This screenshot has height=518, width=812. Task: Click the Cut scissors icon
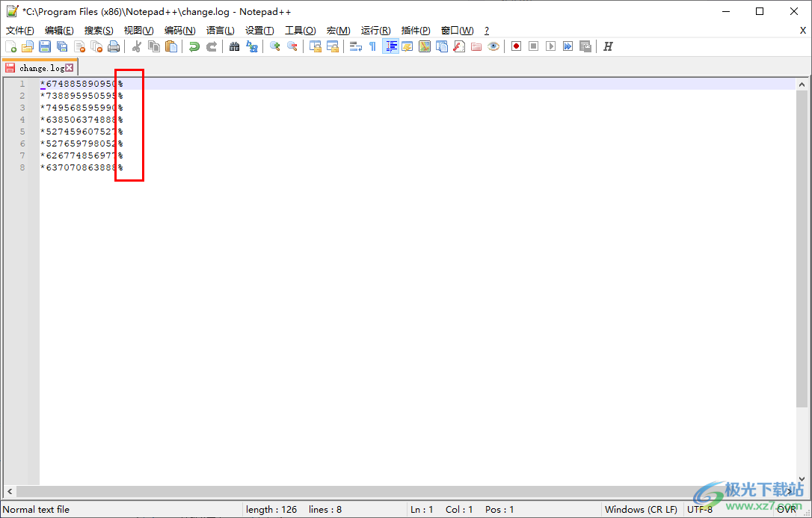tap(137, 46)
